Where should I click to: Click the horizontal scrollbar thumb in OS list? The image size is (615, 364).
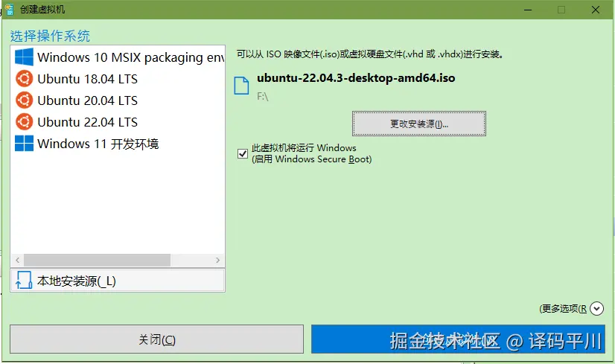(97, 260)
